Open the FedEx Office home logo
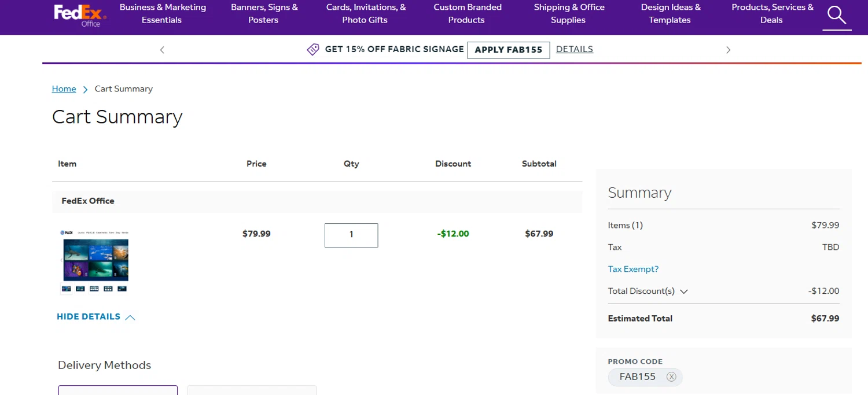Screen dimensions: 868x395 pyautogui.click(x=80, y=16)
